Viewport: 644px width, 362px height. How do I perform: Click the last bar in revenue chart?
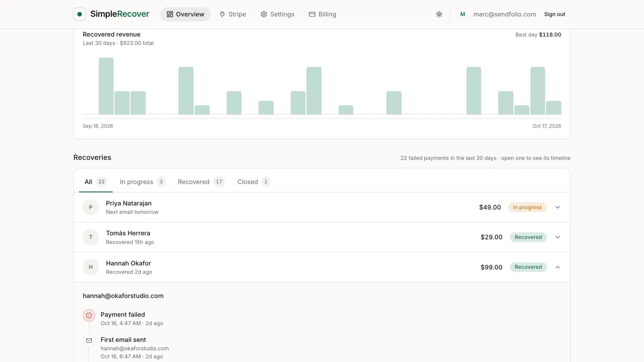pos(553,108)
